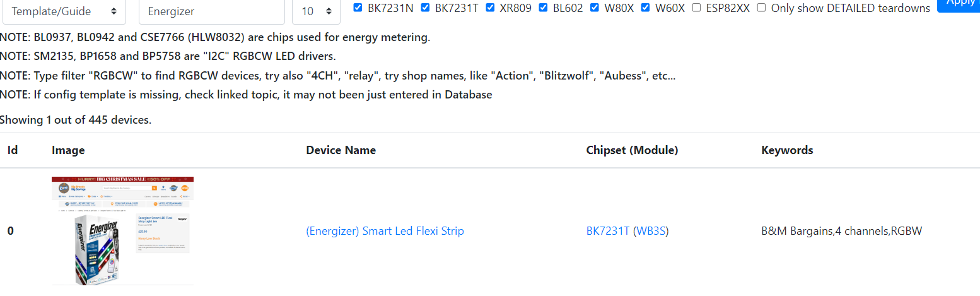This screenshot has height=296, width=980.
Task: Toggle the BL602 checkbox
Action: click(543, 8)
